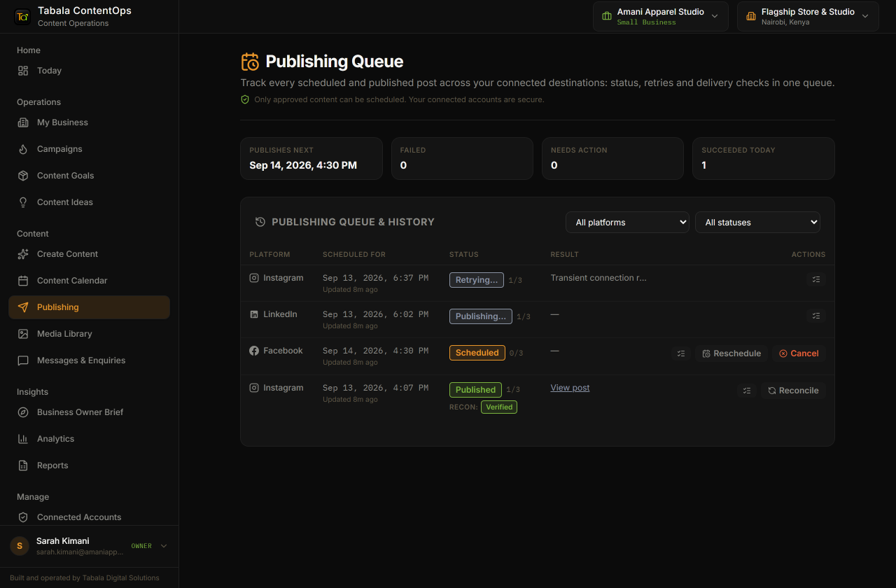Open Campaigns in the sidebar
This screenshot has width=896, height=588.
pos(89,149)
